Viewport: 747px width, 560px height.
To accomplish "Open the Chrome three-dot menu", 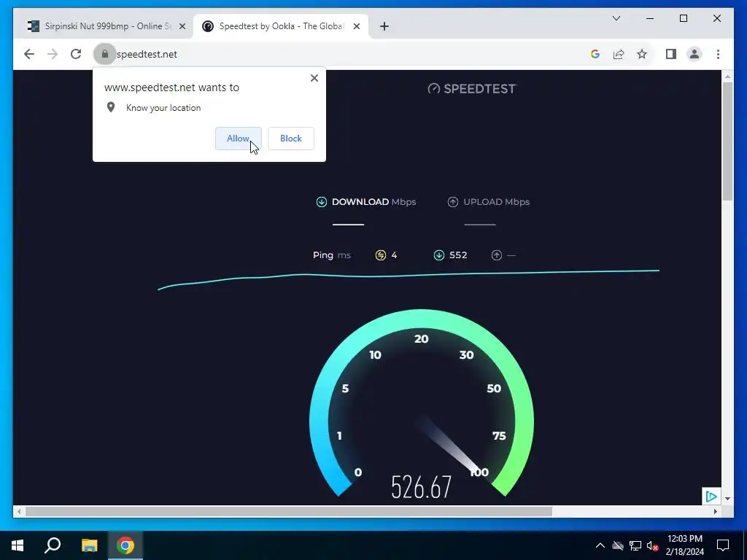I will pyautogui.click(x=718, y=54).
